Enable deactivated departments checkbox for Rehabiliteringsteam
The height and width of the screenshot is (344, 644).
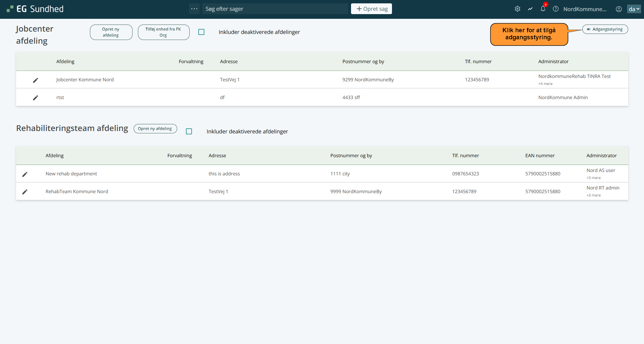point(189,131)
